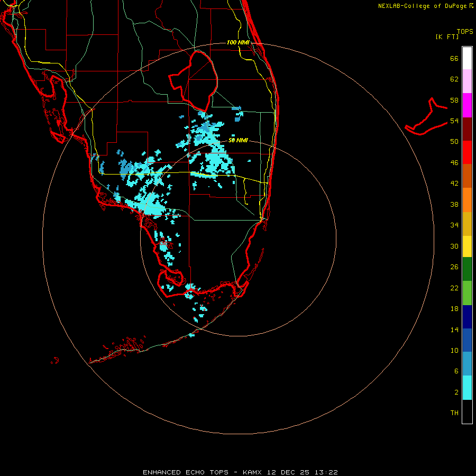The width and height of the screenshot is (476, 476).
Task: Click the 50 value on the scale
Action: (x=454, y=142)
